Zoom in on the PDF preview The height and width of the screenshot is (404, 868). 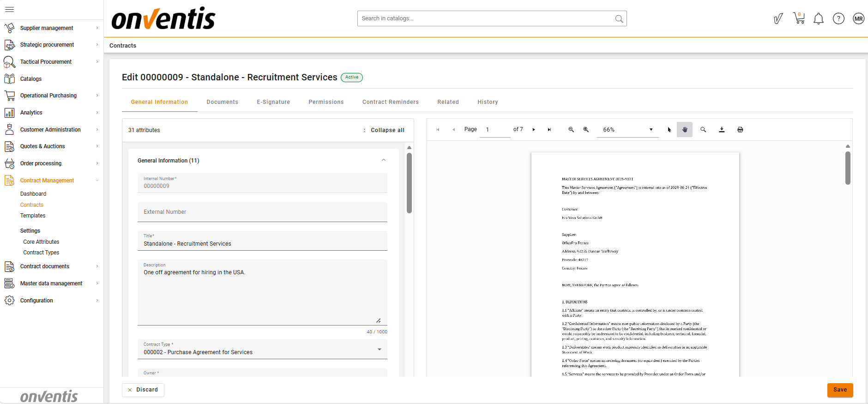tap(586, 130)
